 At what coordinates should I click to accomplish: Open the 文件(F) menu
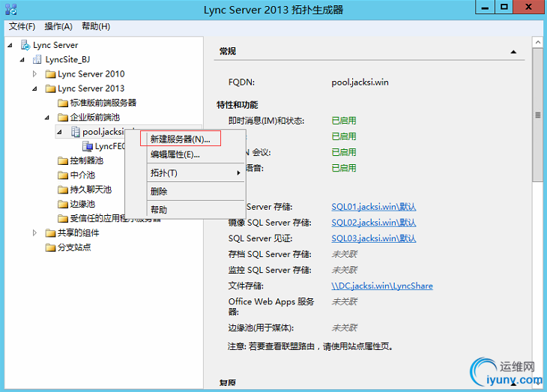(22, 26)
